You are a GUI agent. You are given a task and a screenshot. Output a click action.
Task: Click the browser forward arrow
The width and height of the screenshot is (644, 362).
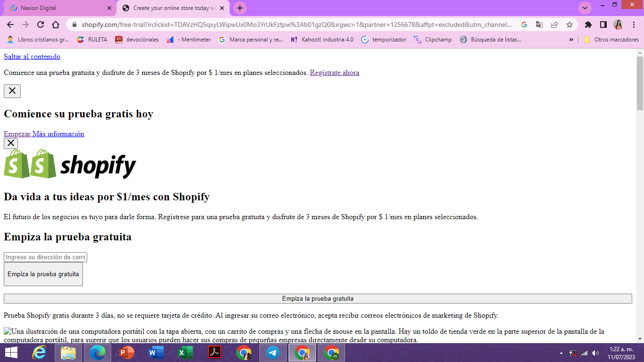click(x=25, y=25)
